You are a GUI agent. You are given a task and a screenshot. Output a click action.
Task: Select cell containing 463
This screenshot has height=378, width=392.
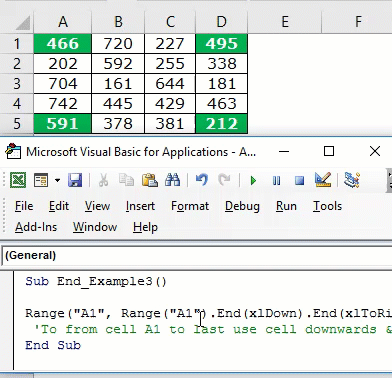(x=222, y=104)
